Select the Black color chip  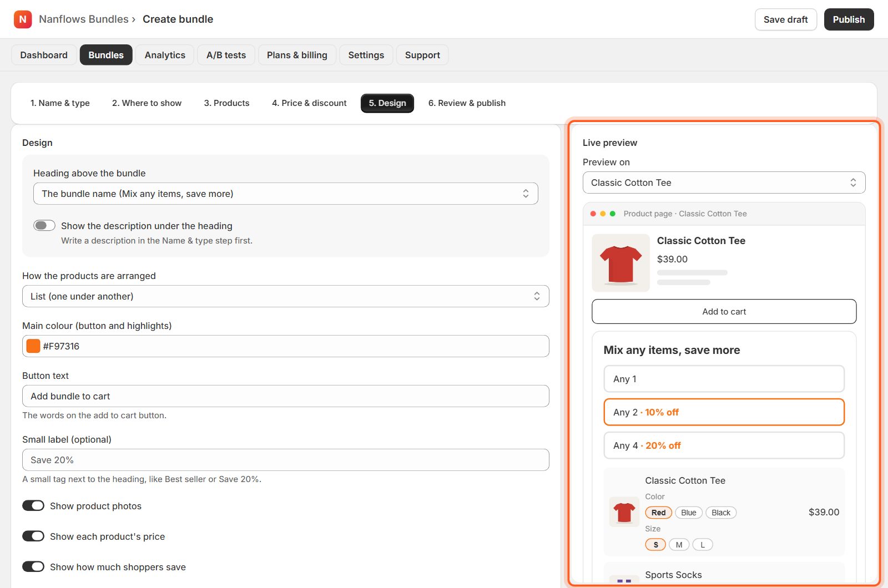(x=721, y=513)
